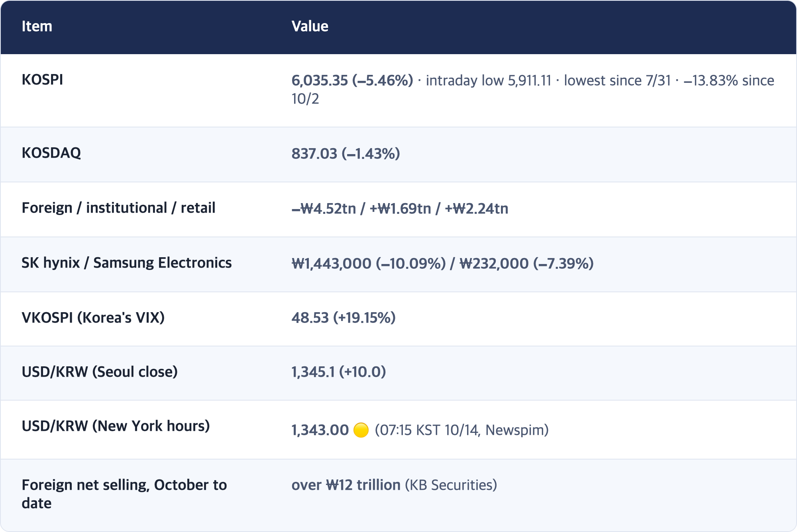Image resolution: width=797 pixels, height=532 pixels.
Task: Click the 07:15 KST 10/14 Newspim note
Action: coord(462,430)
